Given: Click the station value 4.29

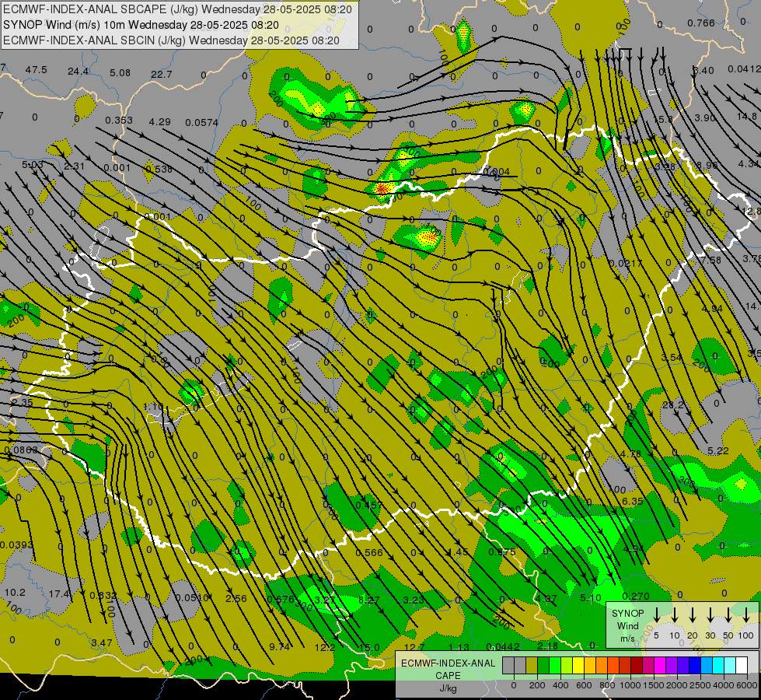Looking at the screenshot, I should point(160,121).
